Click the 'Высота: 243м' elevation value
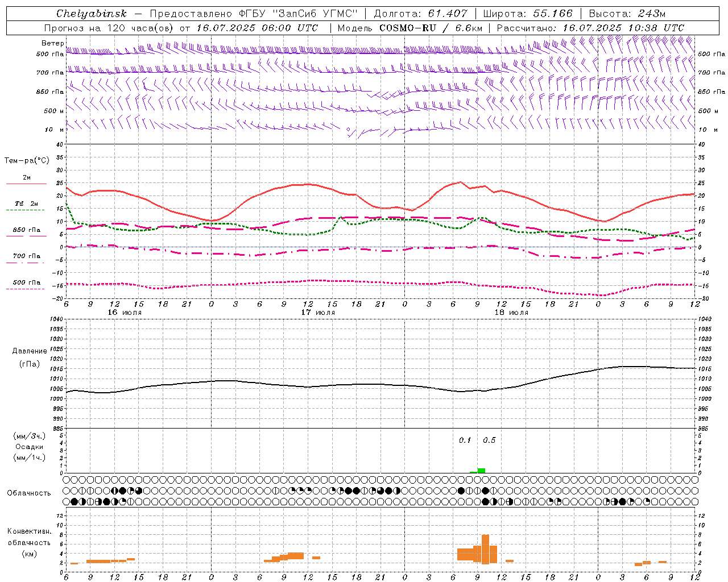The height and width of the screenshot is (582, 728). click(x=627, y=14)
